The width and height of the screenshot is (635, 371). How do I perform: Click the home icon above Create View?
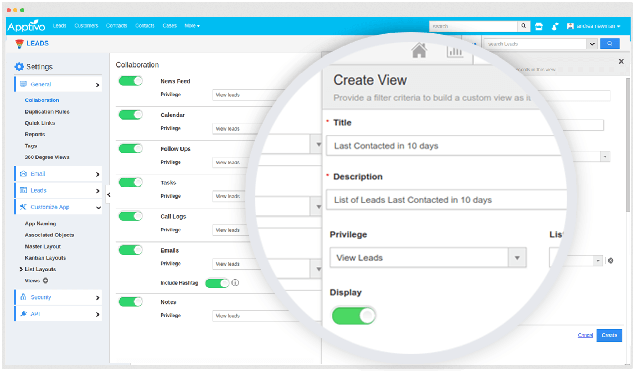point(419,50)
